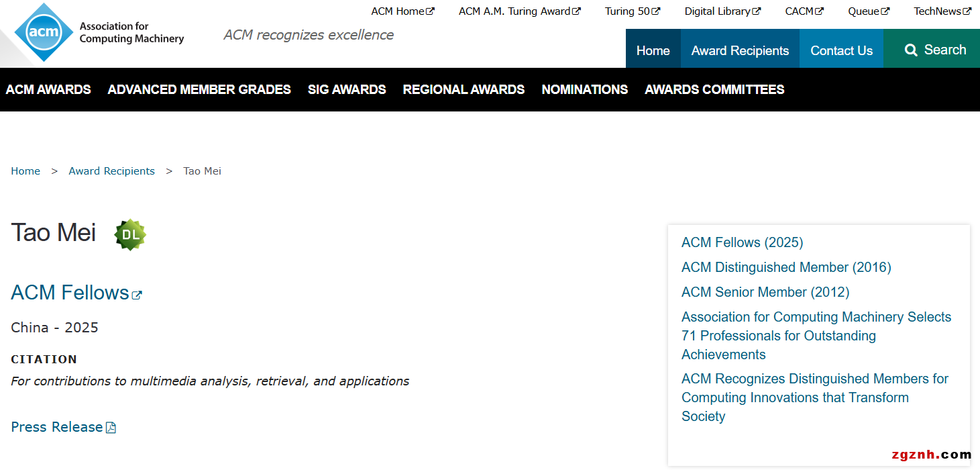Image resolution: width=980 pixels, height=470 pixels.
Task: Open the TechNews link
Action: coord(942,11)
